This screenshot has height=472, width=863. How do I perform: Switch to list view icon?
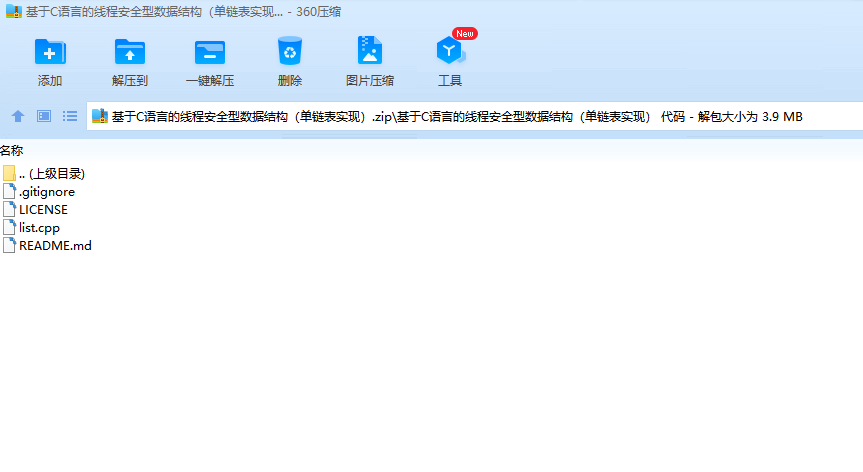coord(70,116)
